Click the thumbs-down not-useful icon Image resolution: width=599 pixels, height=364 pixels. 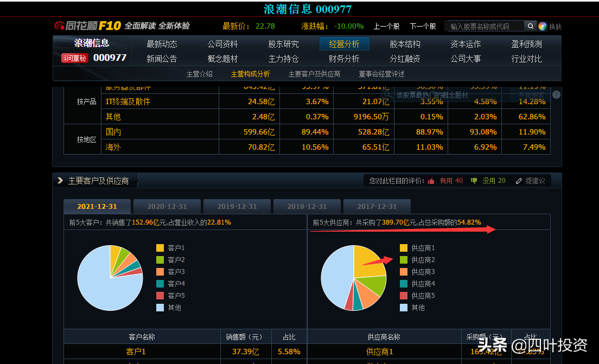click(x=474, y=181)
